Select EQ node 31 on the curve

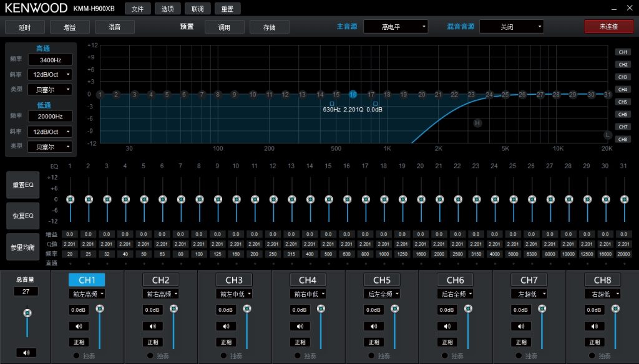coord(608,95)
